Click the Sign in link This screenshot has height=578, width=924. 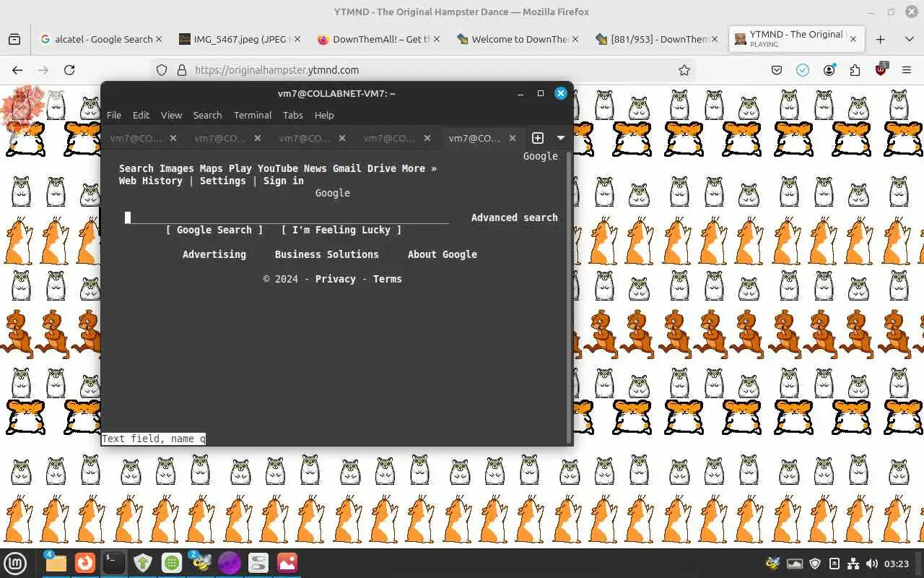[284, 181]
